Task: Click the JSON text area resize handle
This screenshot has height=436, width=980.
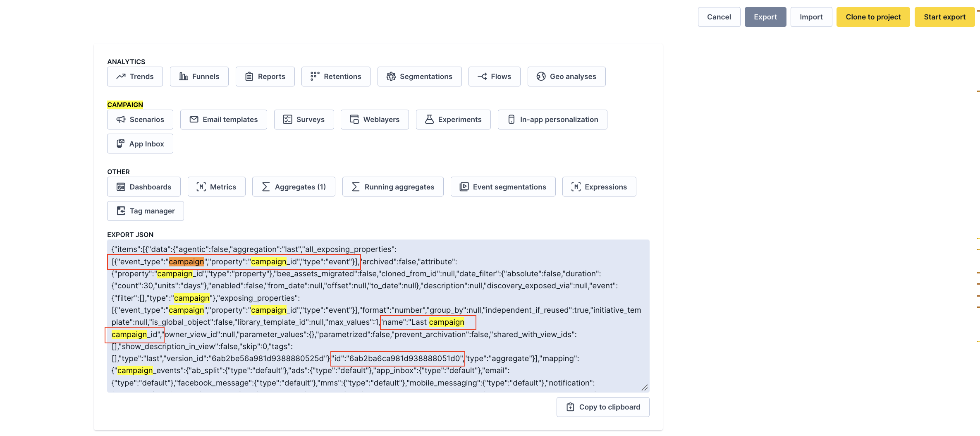Action: pyautogui.click(x=645, y=388)
